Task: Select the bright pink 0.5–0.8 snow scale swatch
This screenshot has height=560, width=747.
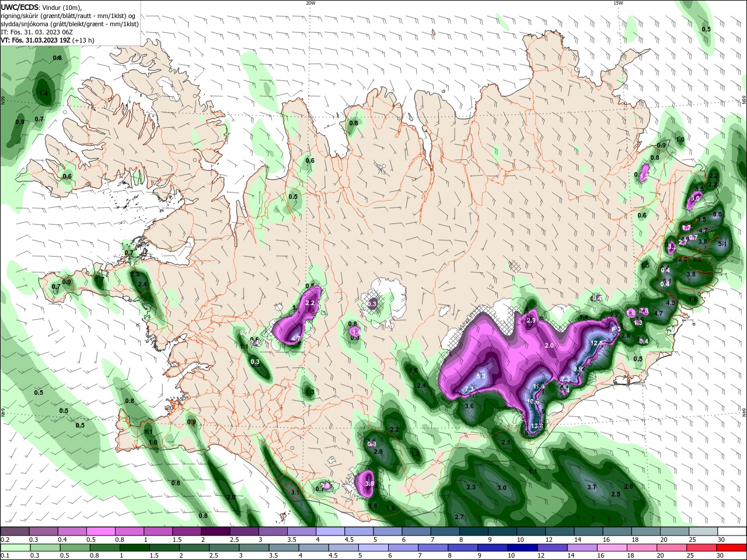Action: click(100, 531)
